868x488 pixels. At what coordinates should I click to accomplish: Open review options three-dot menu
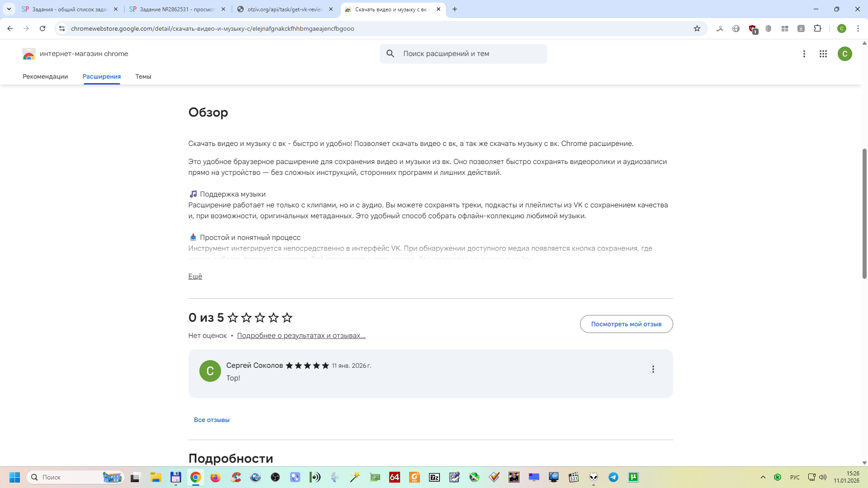pos(653,369)
